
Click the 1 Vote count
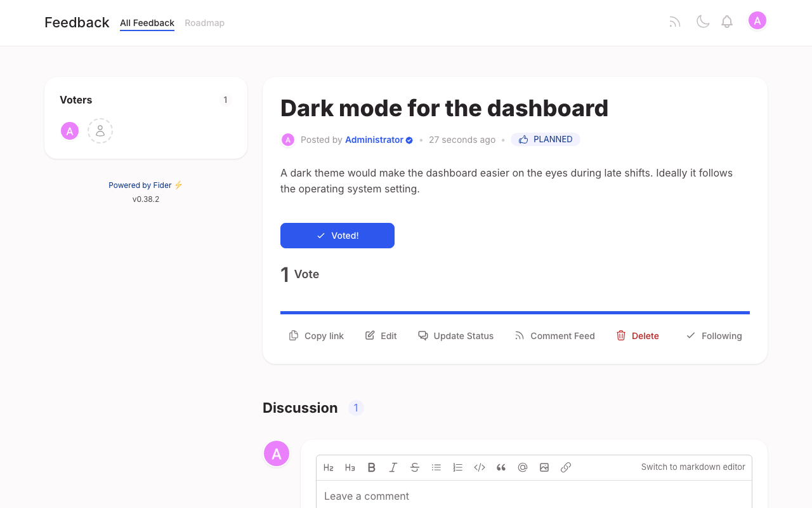[299, 274]
